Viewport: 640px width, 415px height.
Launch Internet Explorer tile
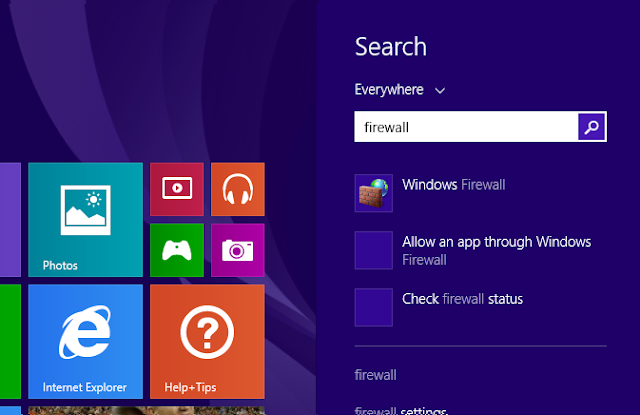(x=85, y=342)
